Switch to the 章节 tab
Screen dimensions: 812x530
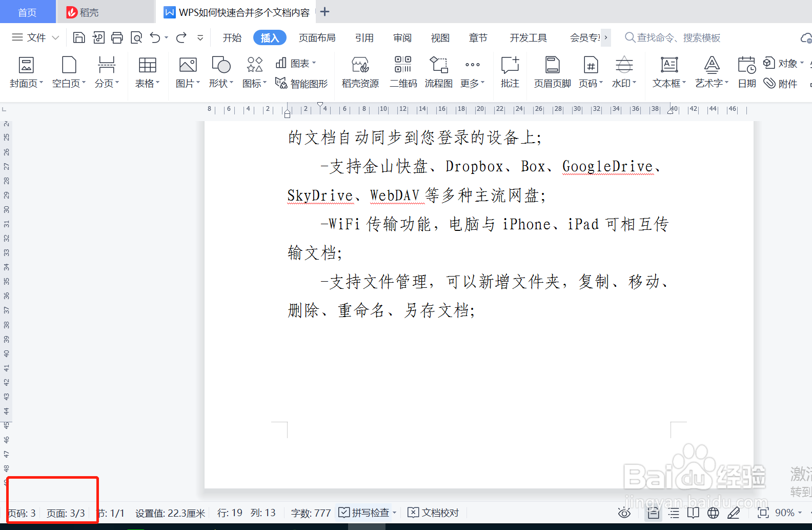(x=478, y=37)
